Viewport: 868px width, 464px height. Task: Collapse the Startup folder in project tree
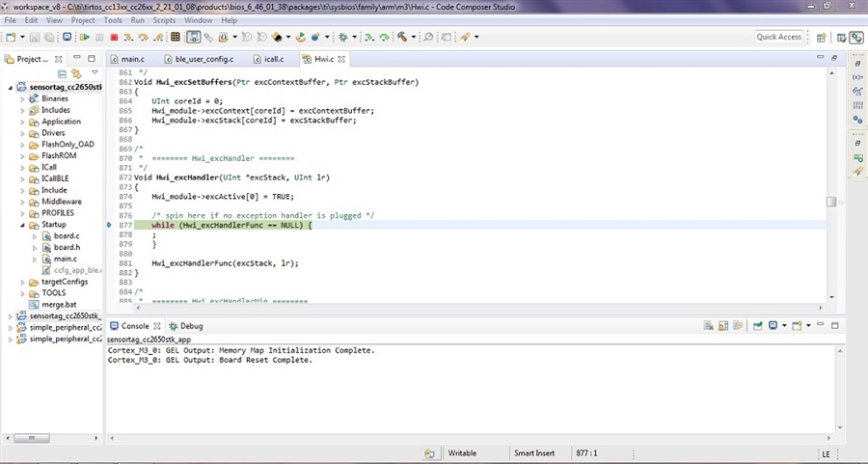pos(23,225)
